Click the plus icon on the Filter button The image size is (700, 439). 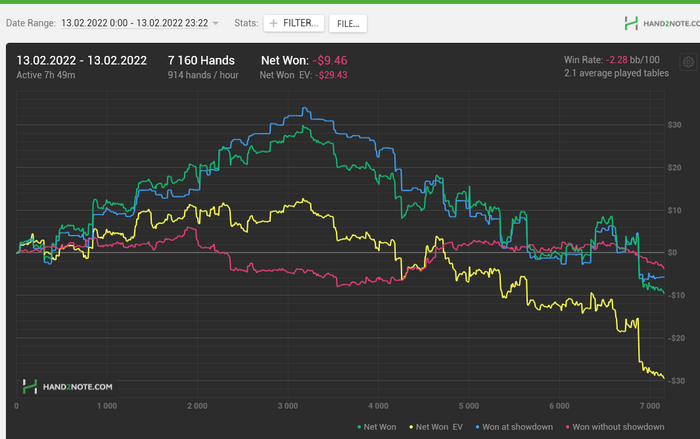[273, 23]
